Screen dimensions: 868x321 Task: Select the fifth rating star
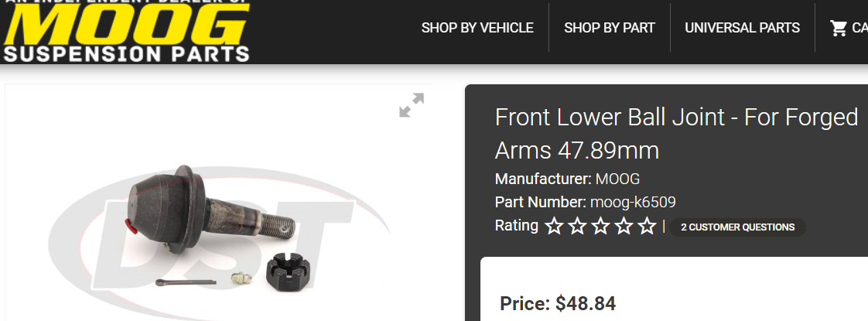click(x=647, y=226)
